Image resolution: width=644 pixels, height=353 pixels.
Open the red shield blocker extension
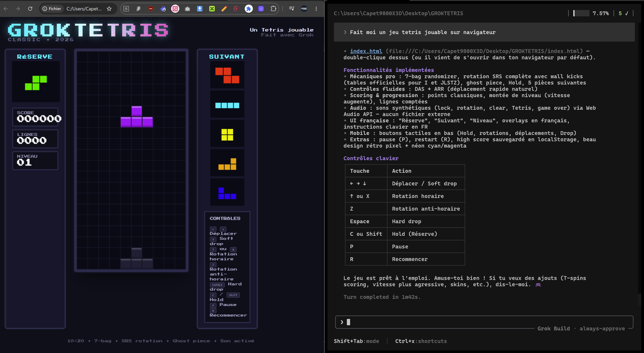pos(151,9)
